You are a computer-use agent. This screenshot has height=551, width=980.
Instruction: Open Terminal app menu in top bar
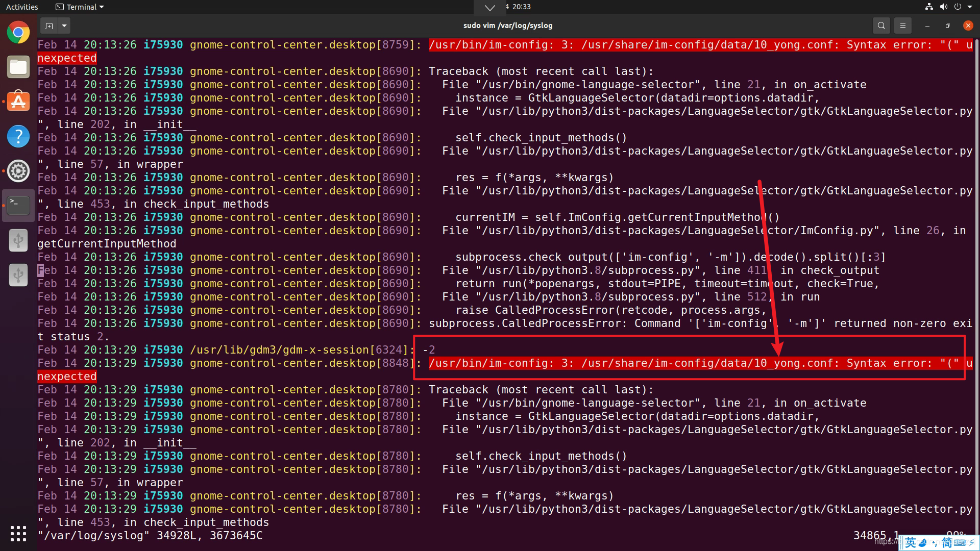click(x=80, y=7)
